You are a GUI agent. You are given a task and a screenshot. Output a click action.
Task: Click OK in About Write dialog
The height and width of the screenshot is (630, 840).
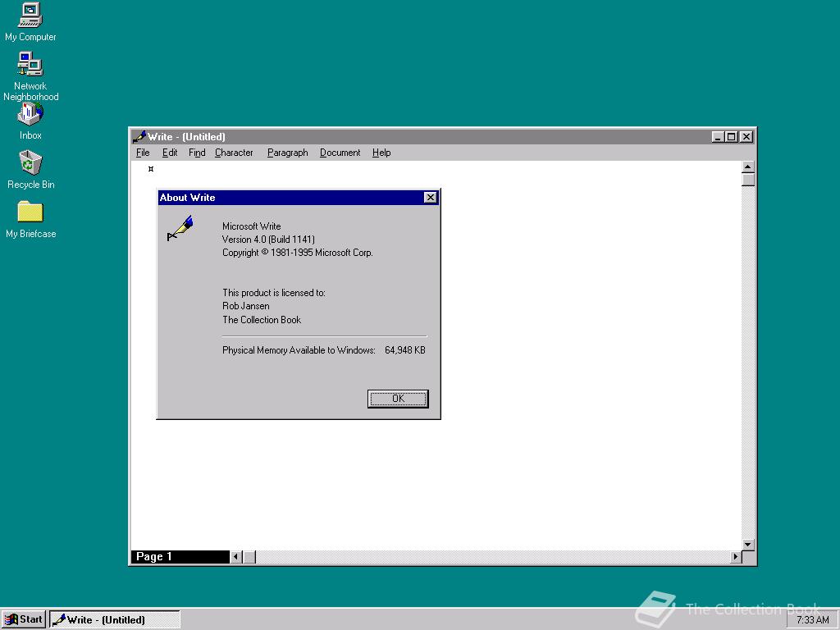click(x=398, y=399)
